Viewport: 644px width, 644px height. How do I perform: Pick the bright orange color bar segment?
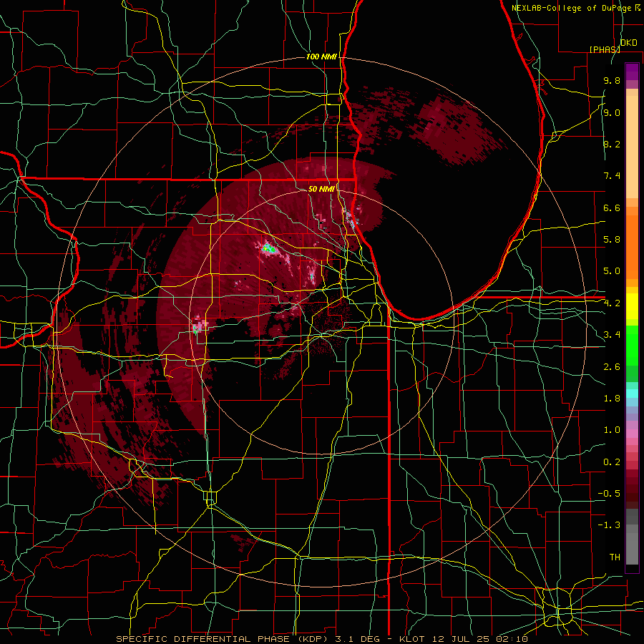pyautogui.click(x=632, y=246)
